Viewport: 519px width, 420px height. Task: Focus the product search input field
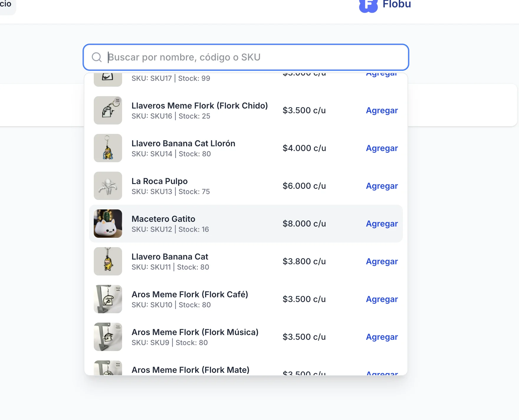coord(254,57)
